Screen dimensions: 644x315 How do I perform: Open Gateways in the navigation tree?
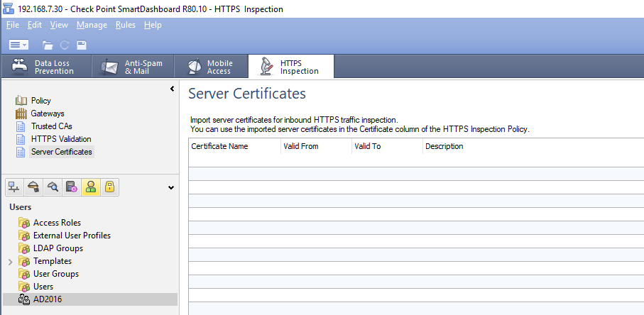point(48,114)
